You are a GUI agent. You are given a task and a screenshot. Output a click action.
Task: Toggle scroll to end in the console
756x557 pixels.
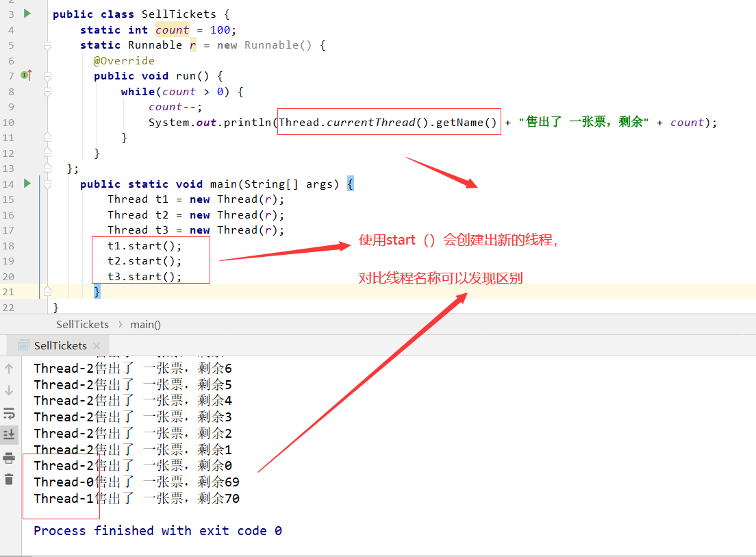coord(9,434)
